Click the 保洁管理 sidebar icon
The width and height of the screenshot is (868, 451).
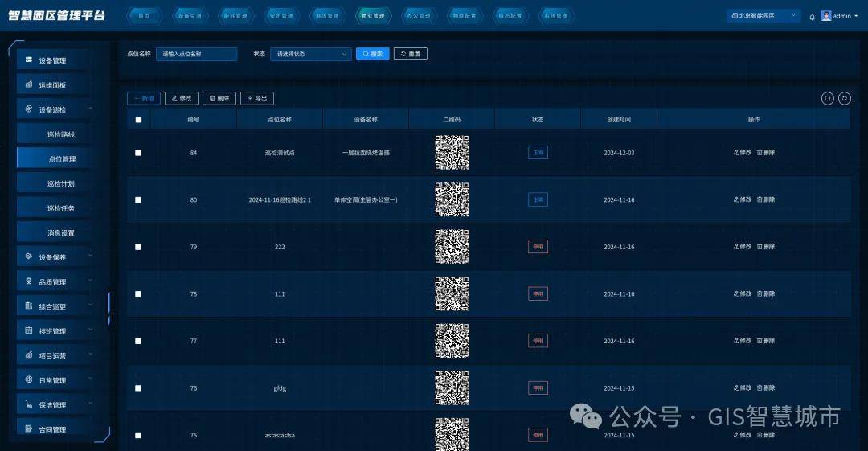click(29, 404)
